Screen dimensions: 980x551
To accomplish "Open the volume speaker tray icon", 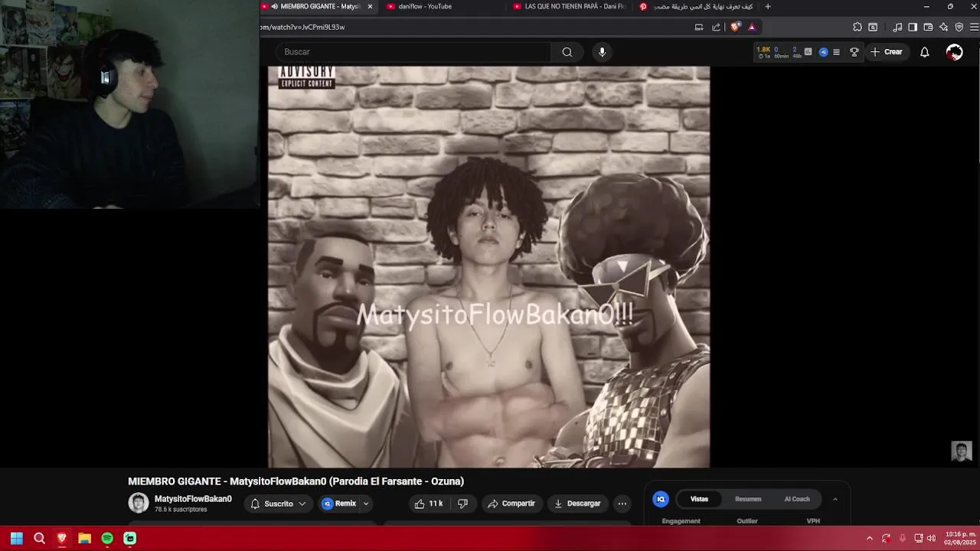I will click(x=931, y=538).
